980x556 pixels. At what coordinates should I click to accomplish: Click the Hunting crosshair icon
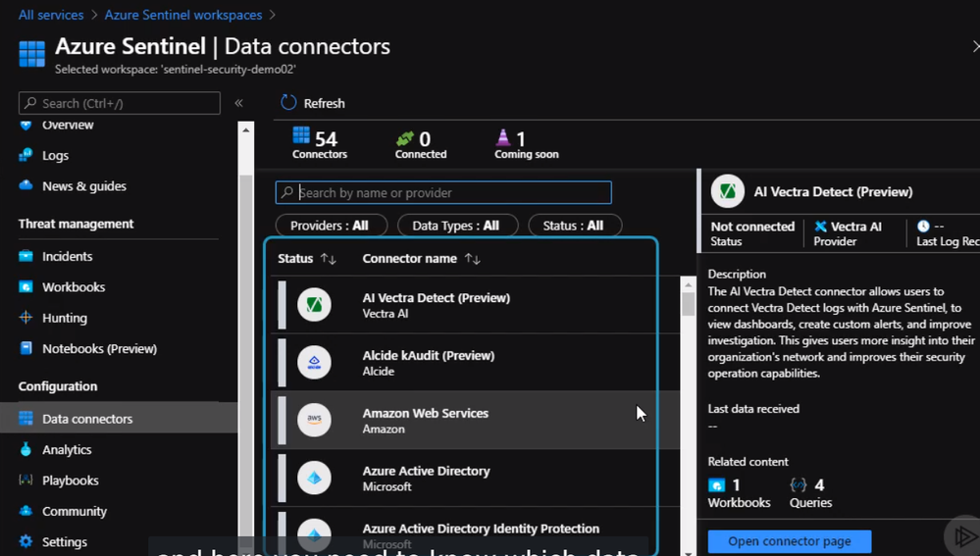[x=26, y=318]
